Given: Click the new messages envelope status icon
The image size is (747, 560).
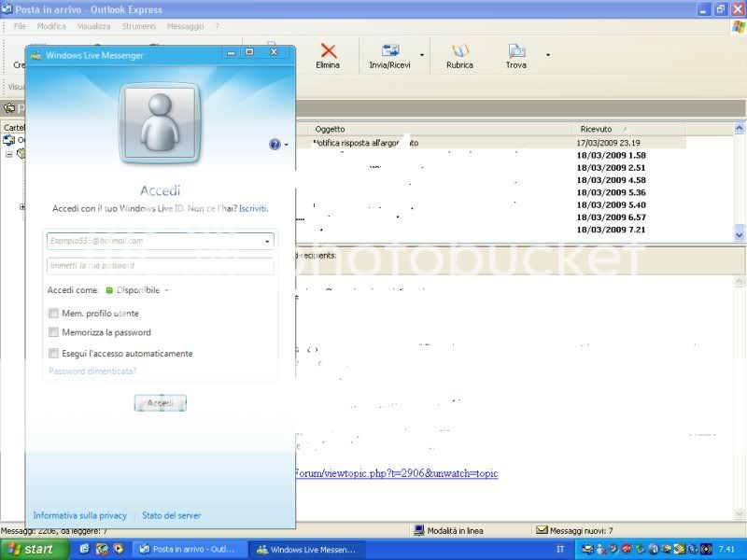Looking at the screenshot, I should 542,530.
